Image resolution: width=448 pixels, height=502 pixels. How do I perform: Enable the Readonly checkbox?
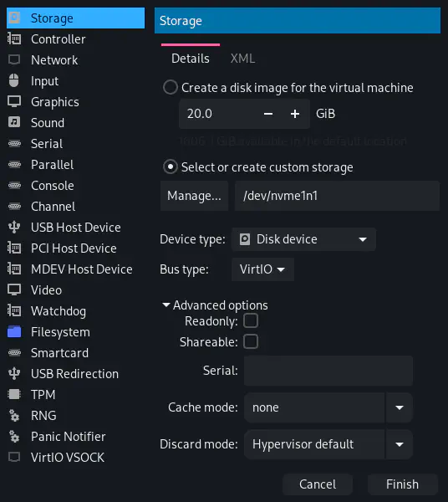(251, 320)
